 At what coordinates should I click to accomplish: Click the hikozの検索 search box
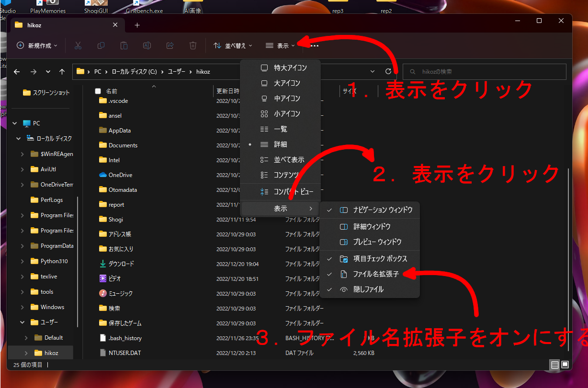(485, 71)
